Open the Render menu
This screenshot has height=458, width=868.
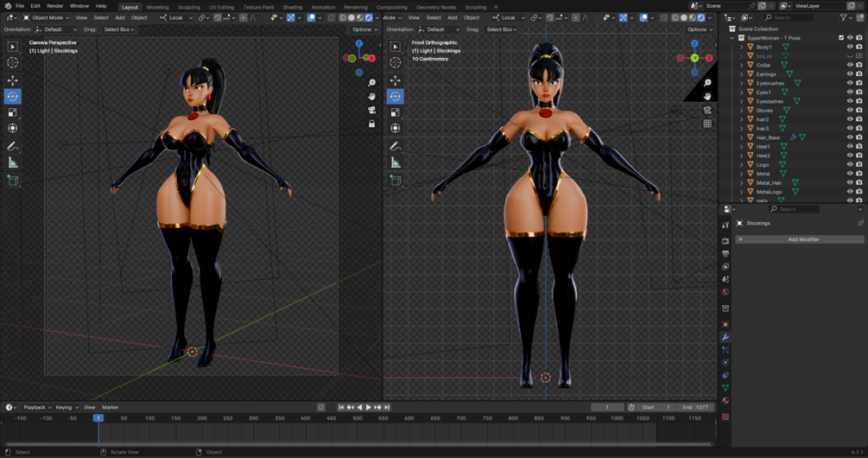pyautogui.click(x=54, y=6)
